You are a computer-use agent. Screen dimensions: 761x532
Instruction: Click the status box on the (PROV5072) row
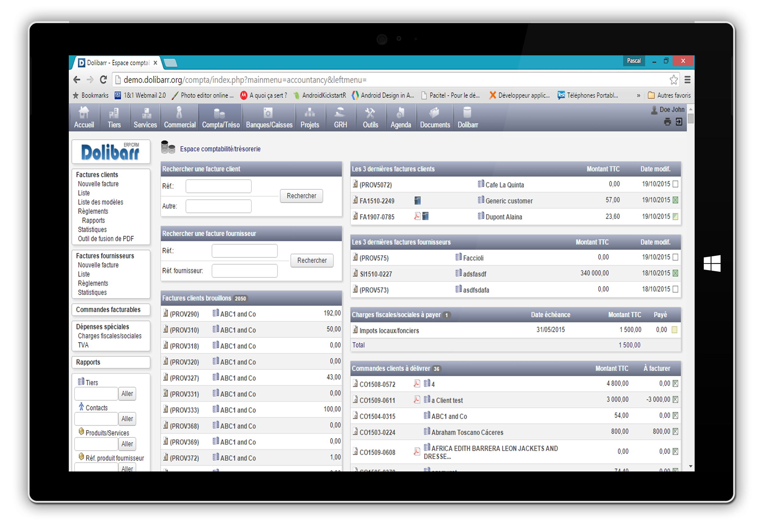675,184
